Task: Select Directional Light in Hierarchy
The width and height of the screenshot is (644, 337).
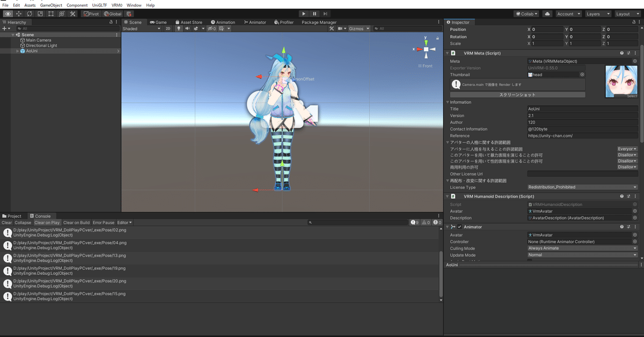Action: [41, 46]
